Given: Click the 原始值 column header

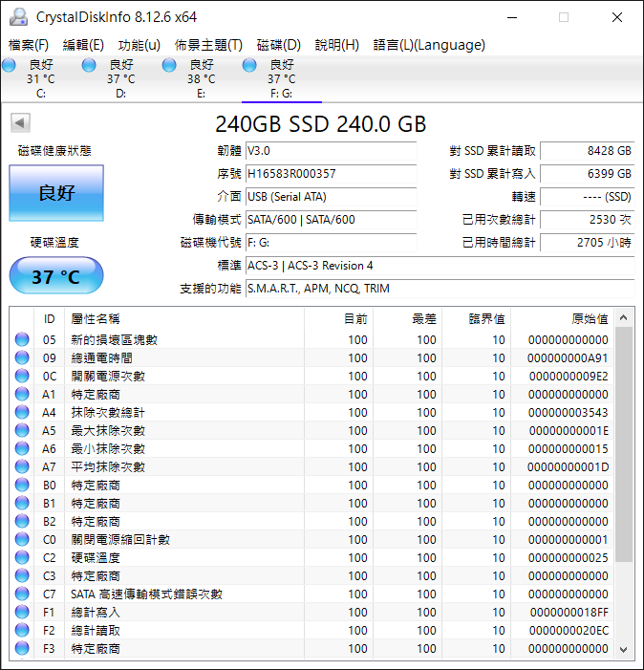Looking at the screenshot, I should tap(590, 318).
